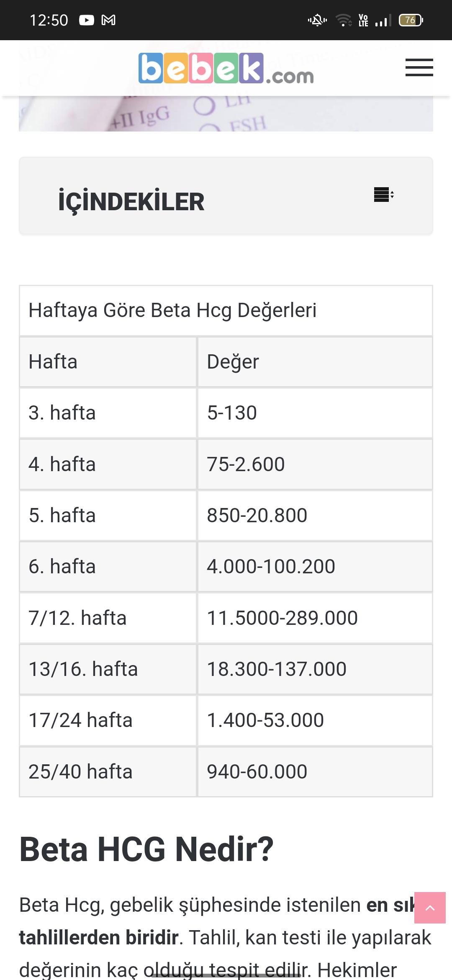
Task: Tap the Gmail notification icon
Action: tap(108, 20)
